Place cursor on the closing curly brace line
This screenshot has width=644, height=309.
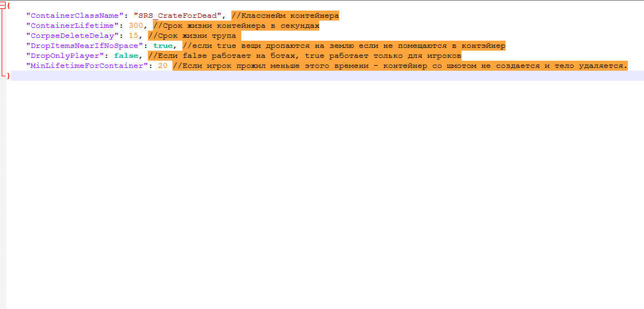(8, 76)
